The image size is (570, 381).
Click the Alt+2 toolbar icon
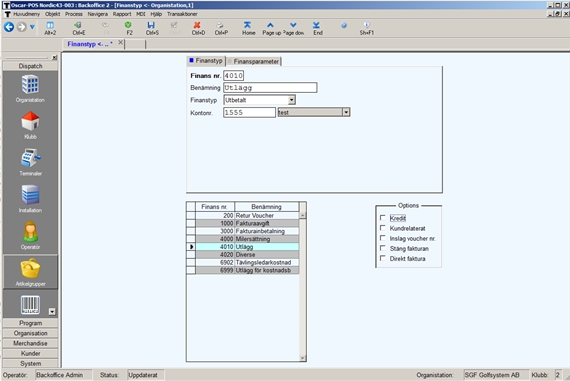tap(50, 25)
